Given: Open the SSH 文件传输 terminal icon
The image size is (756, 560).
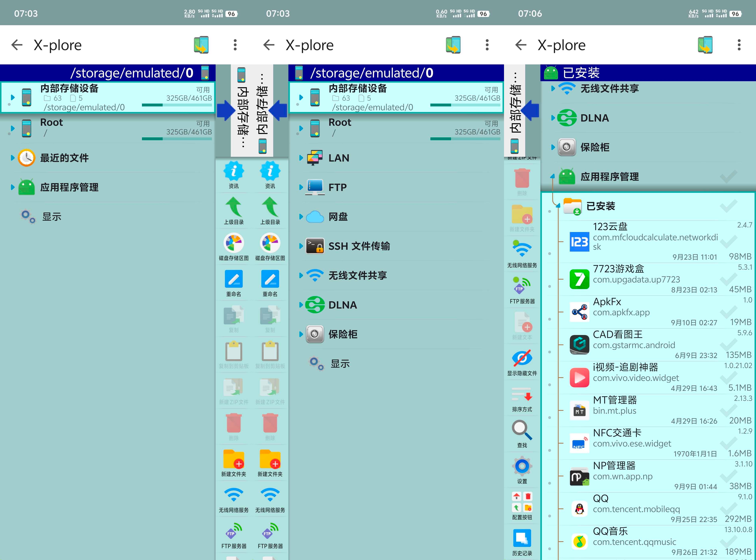Looking at the screenshot, I should [315, 246].
